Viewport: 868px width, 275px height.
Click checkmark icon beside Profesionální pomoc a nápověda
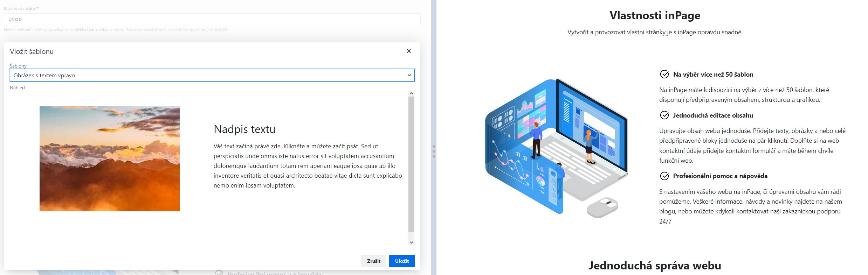(664, 176)
